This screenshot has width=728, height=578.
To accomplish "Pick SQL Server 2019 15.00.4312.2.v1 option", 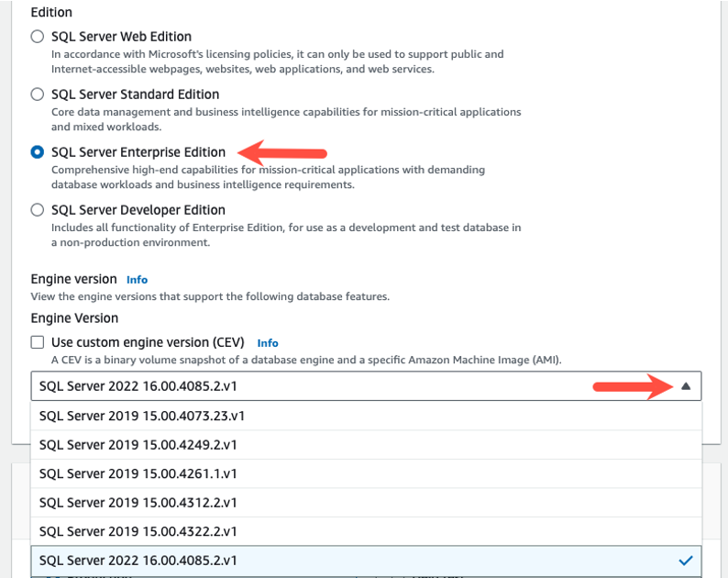I will point(138,503).
